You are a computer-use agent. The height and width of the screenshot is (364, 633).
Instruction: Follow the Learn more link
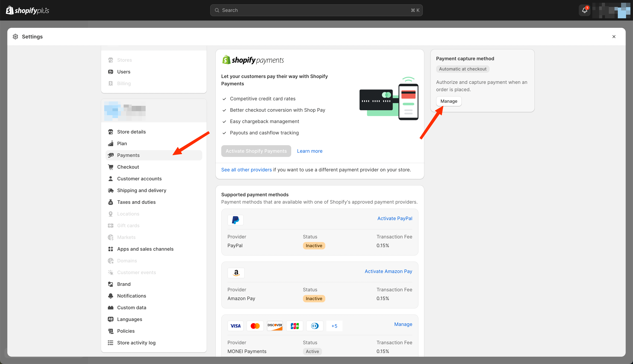tap(310, 151)
